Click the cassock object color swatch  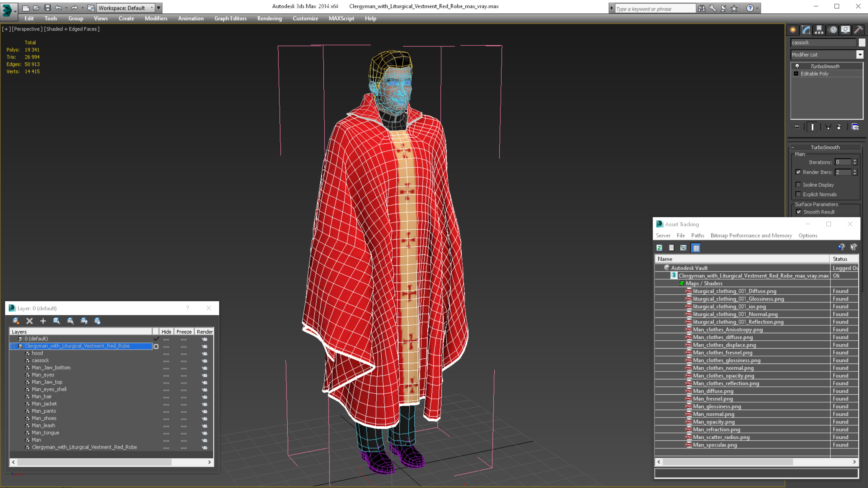[x=862, y=42]
